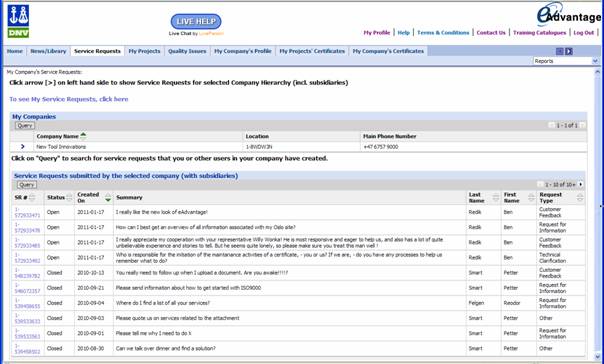Viewport: 604px width, 364px height.
Task: Click the Main Phone Number column header
Action: point(389,136)
